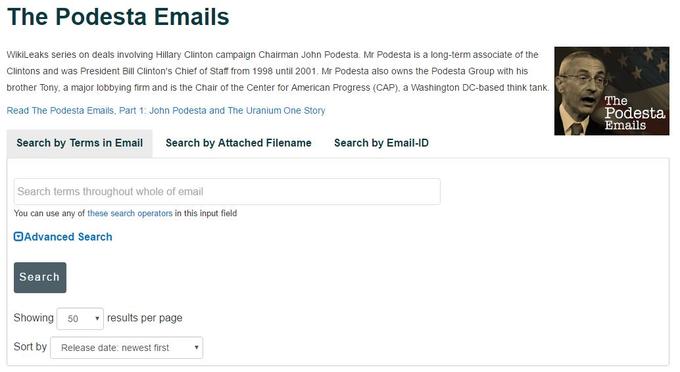Click the 'Sort by' label text
The height and width of the screenshot is (372, 680).
point(30,347)
